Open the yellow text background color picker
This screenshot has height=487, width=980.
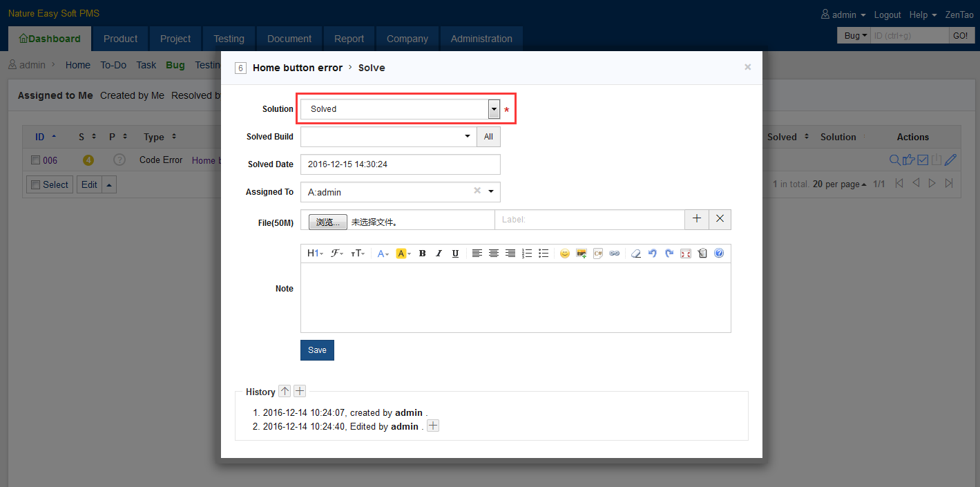point(403,254)
